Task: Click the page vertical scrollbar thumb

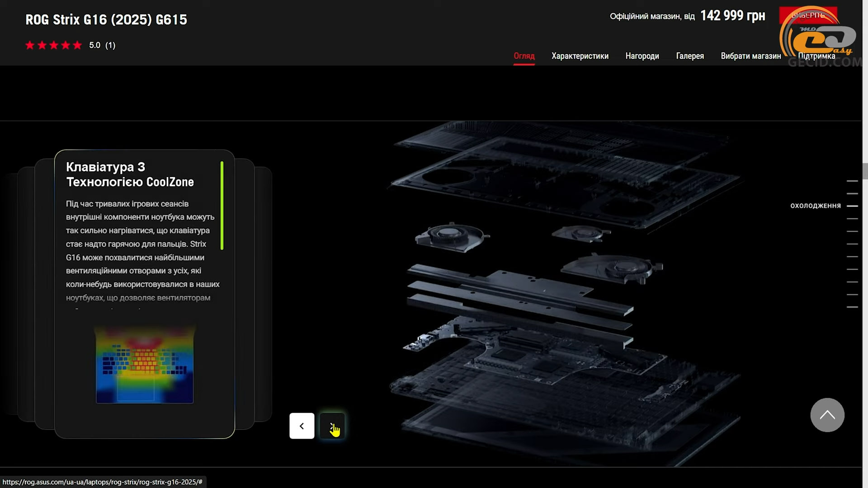Action: [865, 171]
